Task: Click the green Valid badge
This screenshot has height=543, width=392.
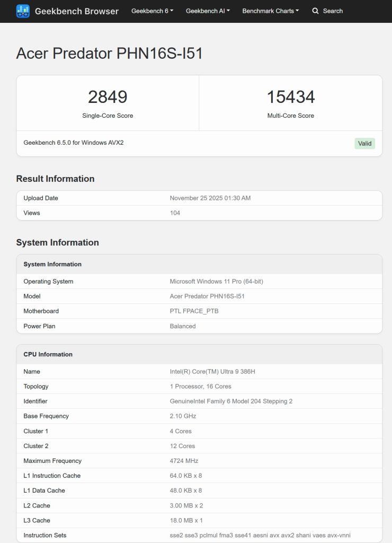Action: click(364, 143)
